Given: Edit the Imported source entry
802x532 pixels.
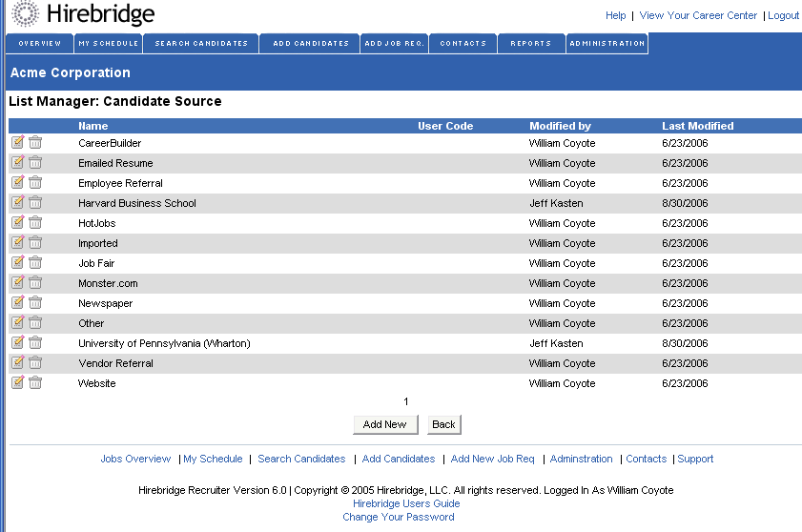Looking at the screenshot, I should tap(18, 242).
